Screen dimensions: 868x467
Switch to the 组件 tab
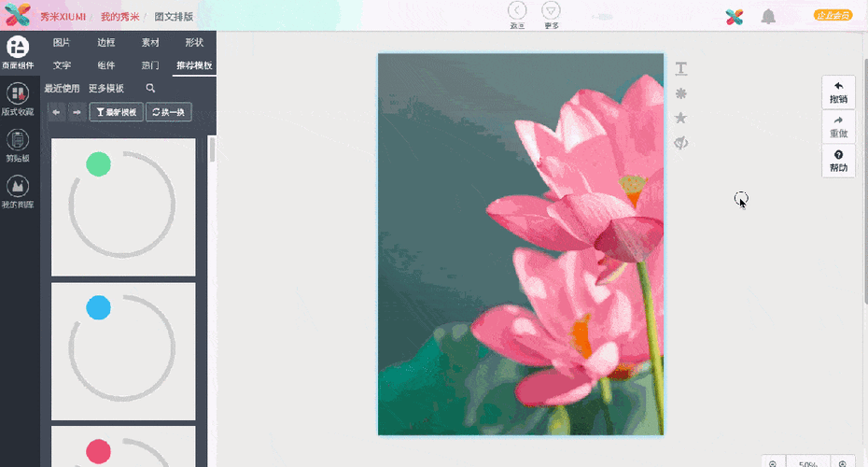(105, 64)
